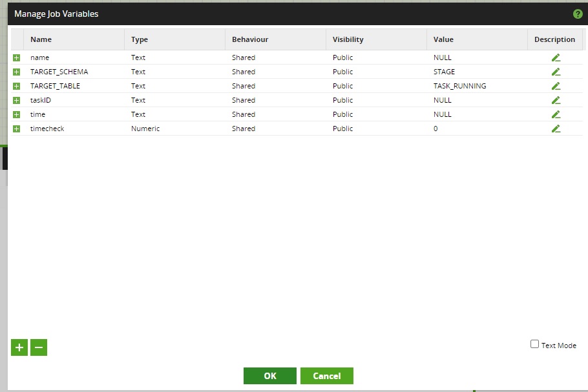Dismiss the dialog with Cancel

[326, 376]
